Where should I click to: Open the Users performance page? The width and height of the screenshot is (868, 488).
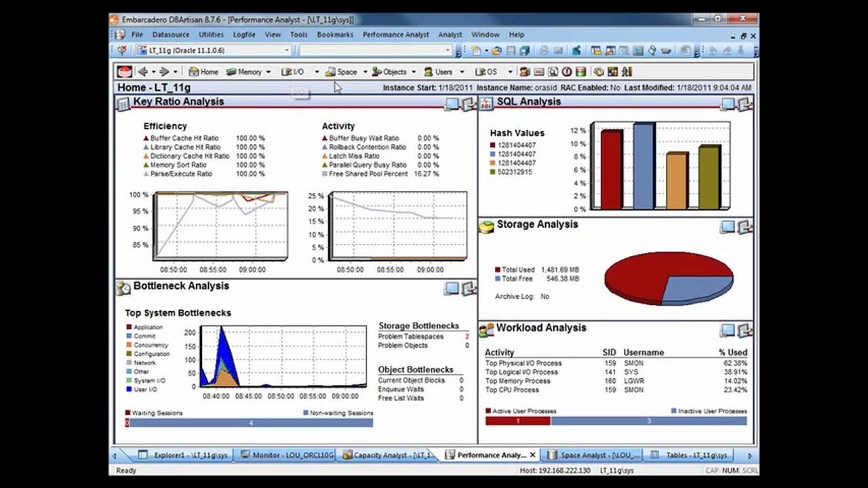[x=438, y=72]
